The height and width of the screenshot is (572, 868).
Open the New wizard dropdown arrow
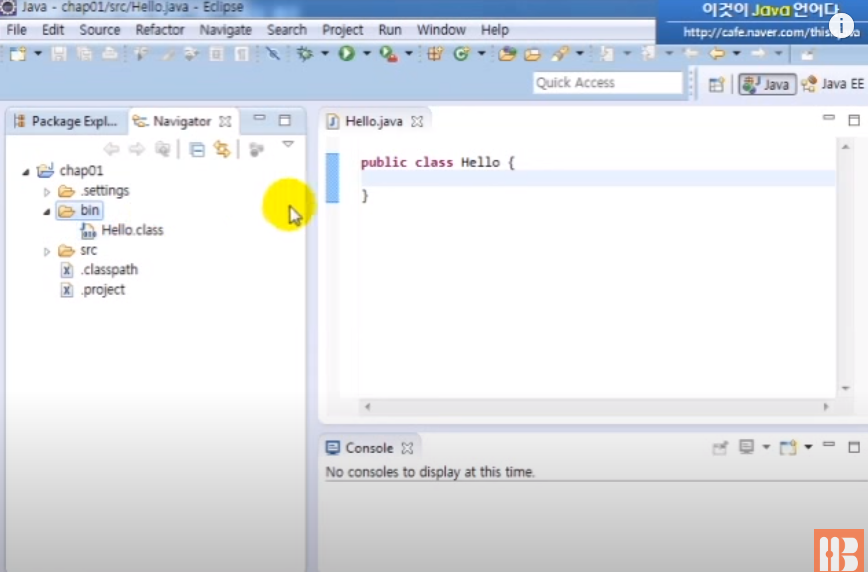(38, 54)
